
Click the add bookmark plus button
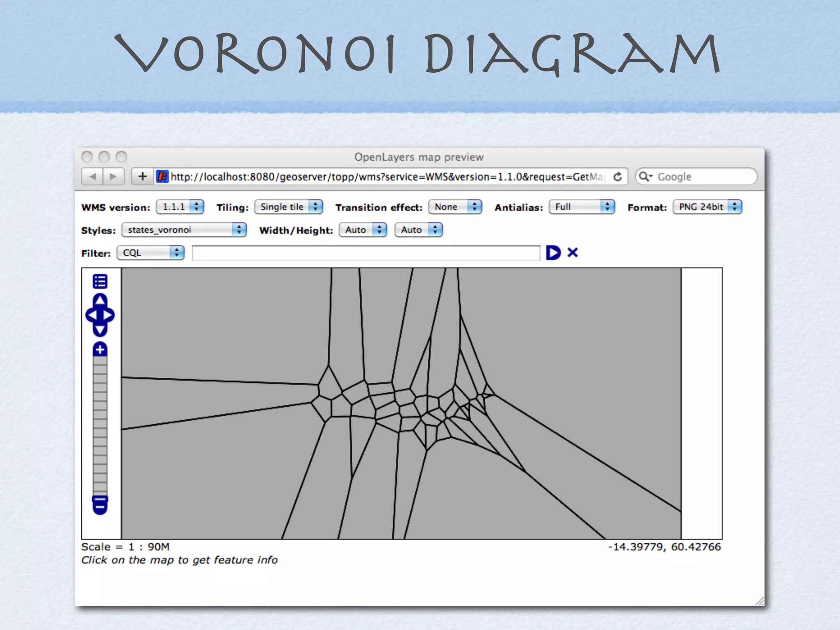[x=142, y=177]
